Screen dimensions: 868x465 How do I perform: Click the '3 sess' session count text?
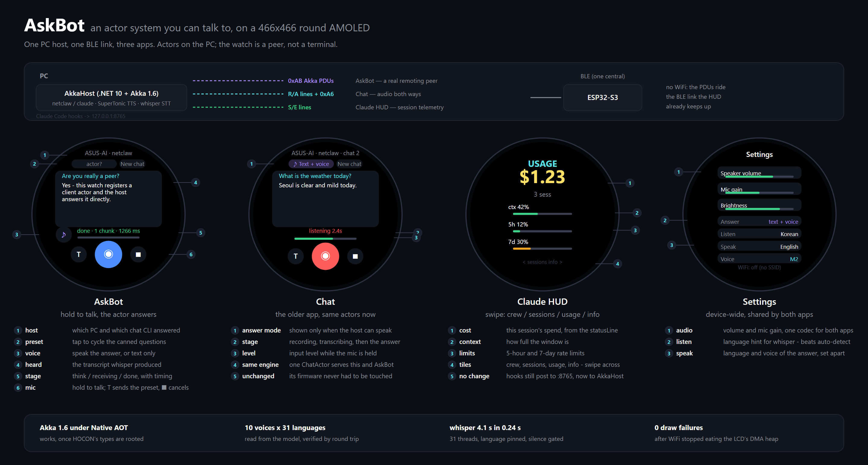(x=542, y=194)
